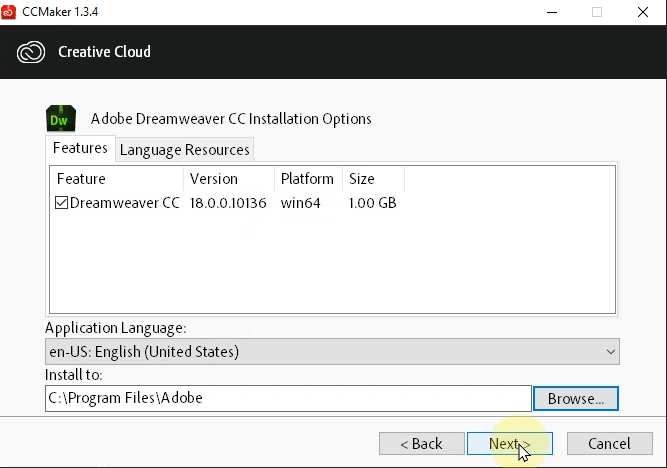667x468 pixels.
Task: Proceed with the Next > button
Action: (x=508, y=443)
